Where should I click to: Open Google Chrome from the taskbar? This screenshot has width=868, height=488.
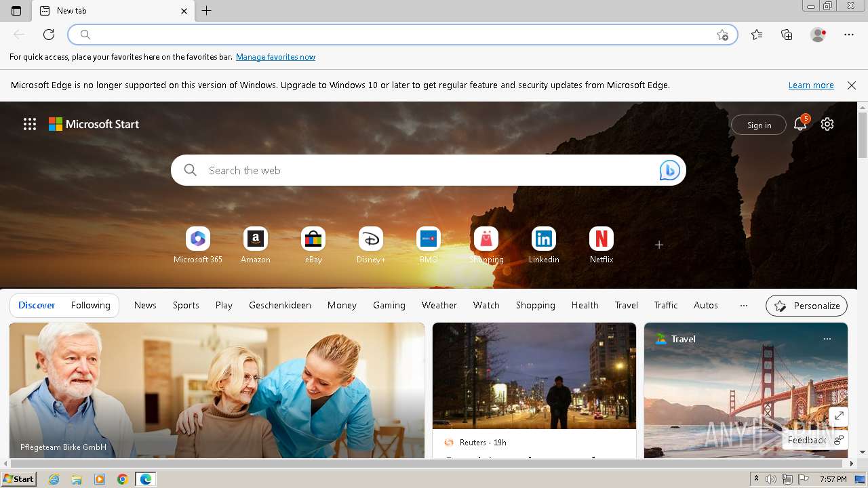coord(123,479)
